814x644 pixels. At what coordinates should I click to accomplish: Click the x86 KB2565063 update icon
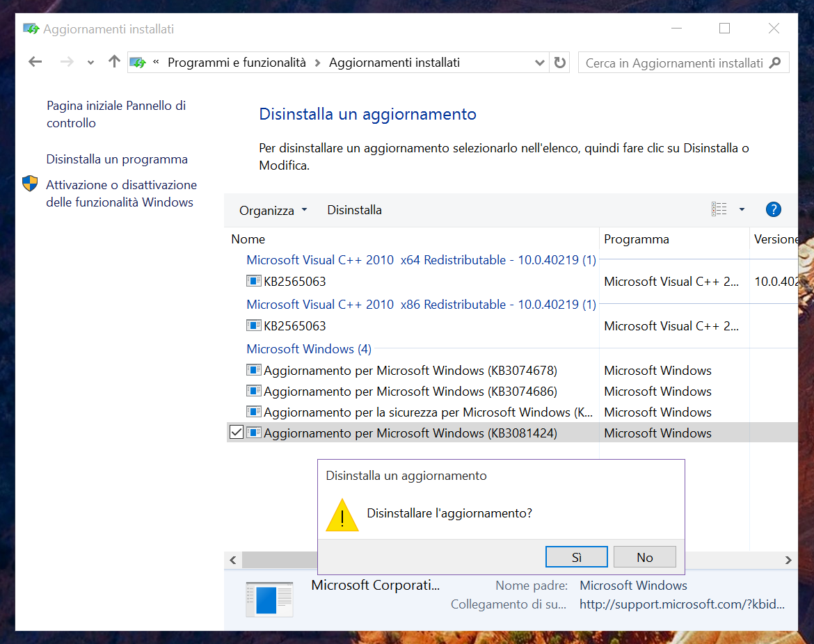[253, 325]
